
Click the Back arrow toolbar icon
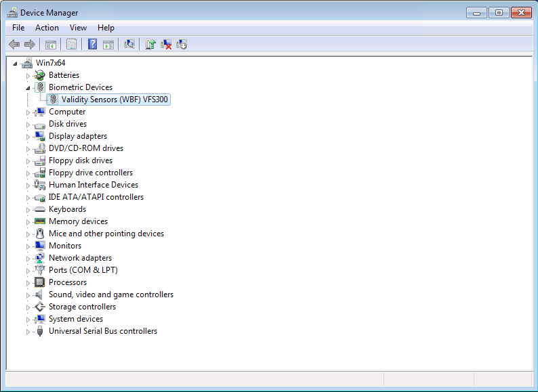[x=14, y=44]
